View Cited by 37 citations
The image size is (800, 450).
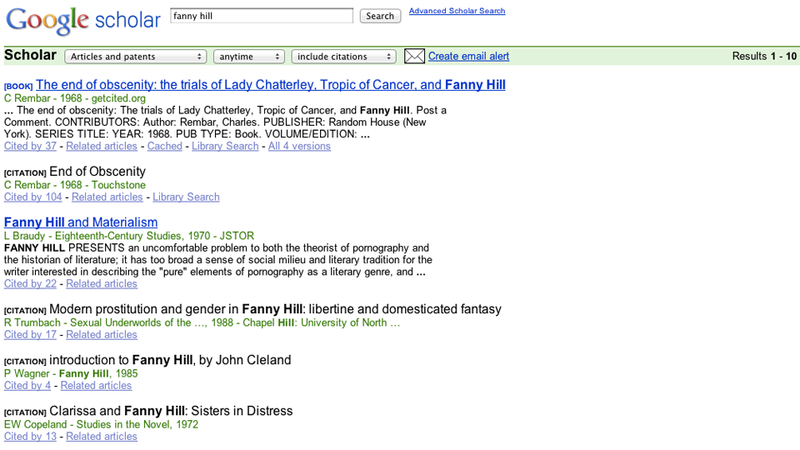point(30,146)
